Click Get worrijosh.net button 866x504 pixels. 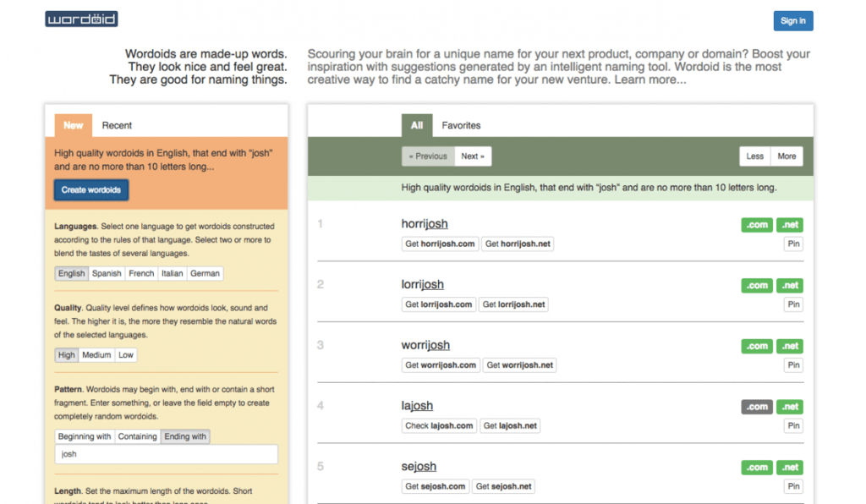click(520, 365)
